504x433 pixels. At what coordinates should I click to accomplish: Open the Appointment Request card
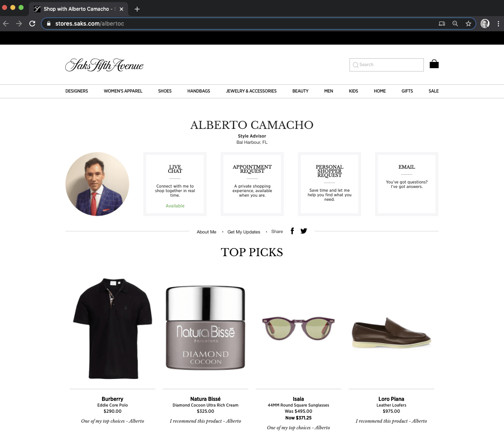coord(252,184)
